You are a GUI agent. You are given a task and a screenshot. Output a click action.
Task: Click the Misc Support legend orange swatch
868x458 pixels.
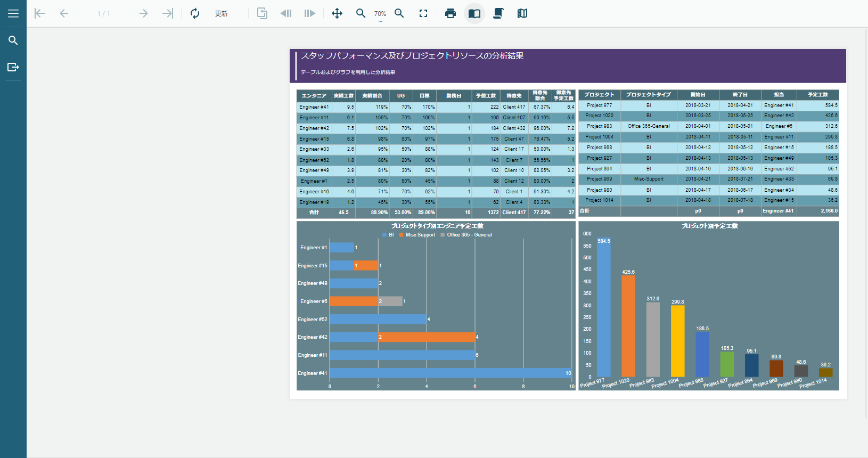[402, 235]
